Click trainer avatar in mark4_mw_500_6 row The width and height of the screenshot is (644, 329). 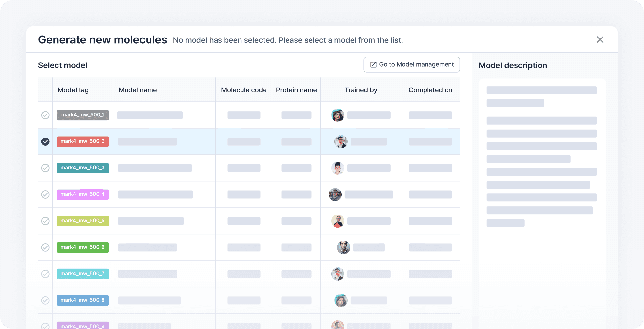pyautogui.click(x=344, y=247)
